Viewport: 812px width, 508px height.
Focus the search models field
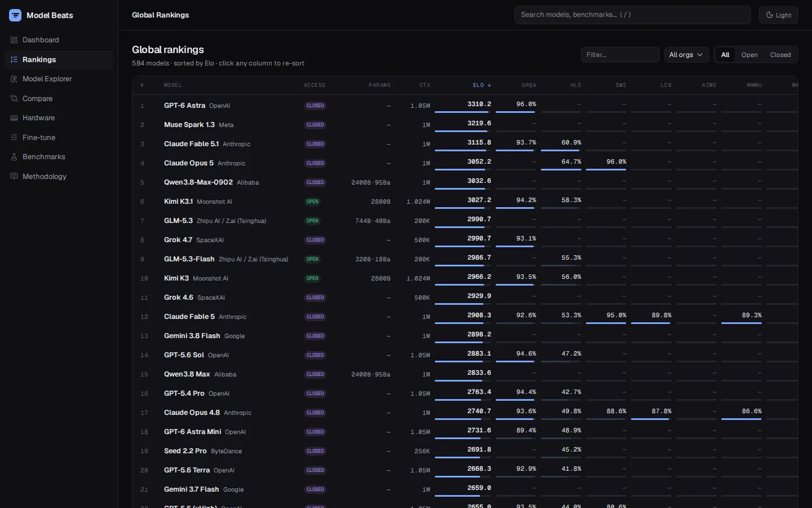[632, 15]
